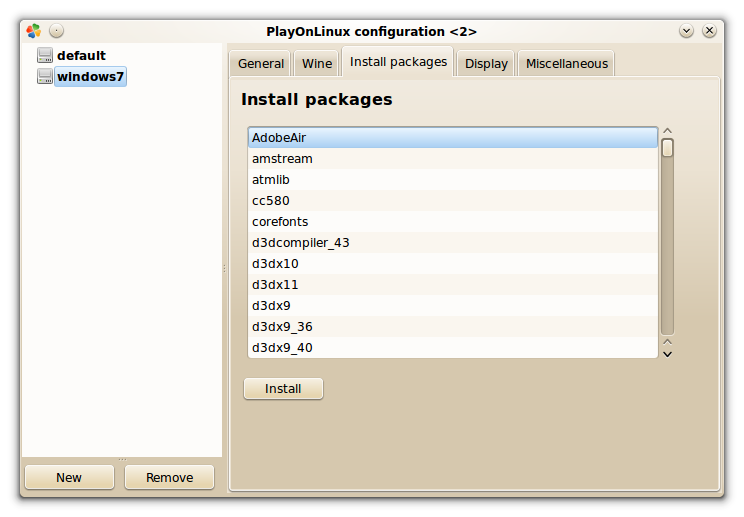
Task: Click the scrollbar down arrow below package list
Action: 668,354
